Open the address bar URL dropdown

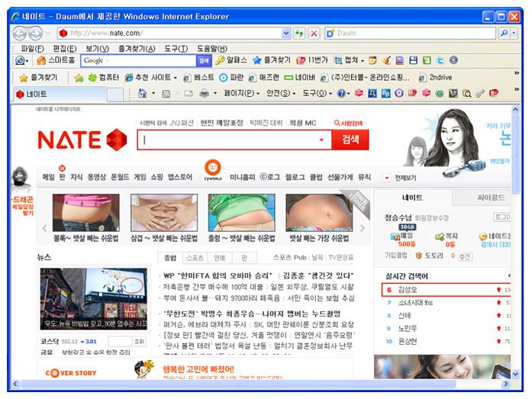click(x=285, y=34)
